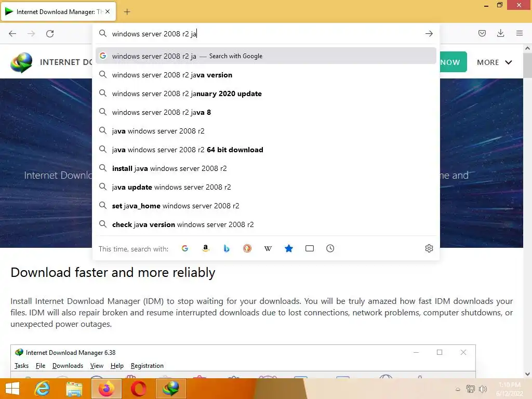Search this time with DuckDuckGo icon
The height and width of the screenshot is (399, 532).
pos(247,248)
